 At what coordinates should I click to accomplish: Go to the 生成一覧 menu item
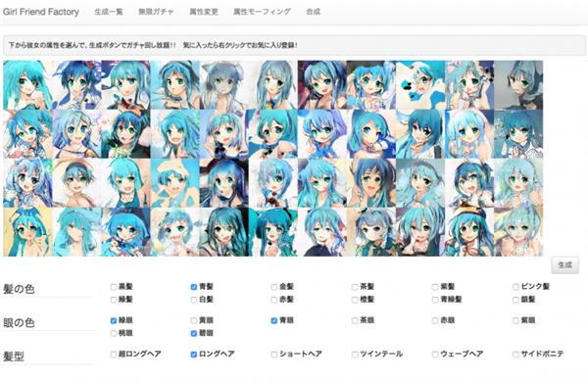(109, 12)
